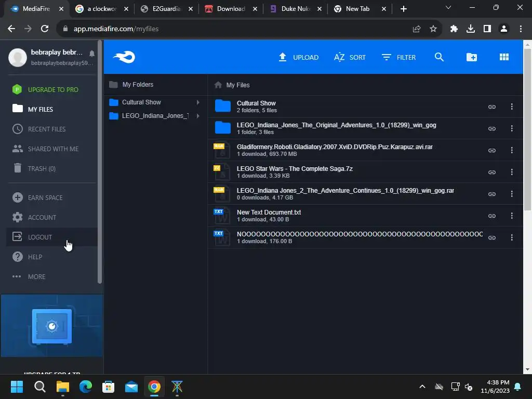
Task: Open Microsoft Edge from taskbar
Action: click(86, 387)
